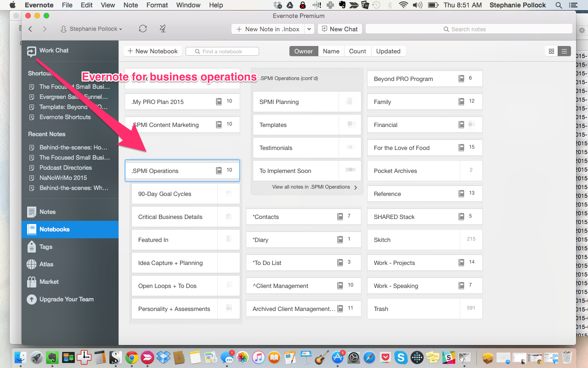Sort notebooks by Name
The image size is (588, 368).
[x=331, y=51]
